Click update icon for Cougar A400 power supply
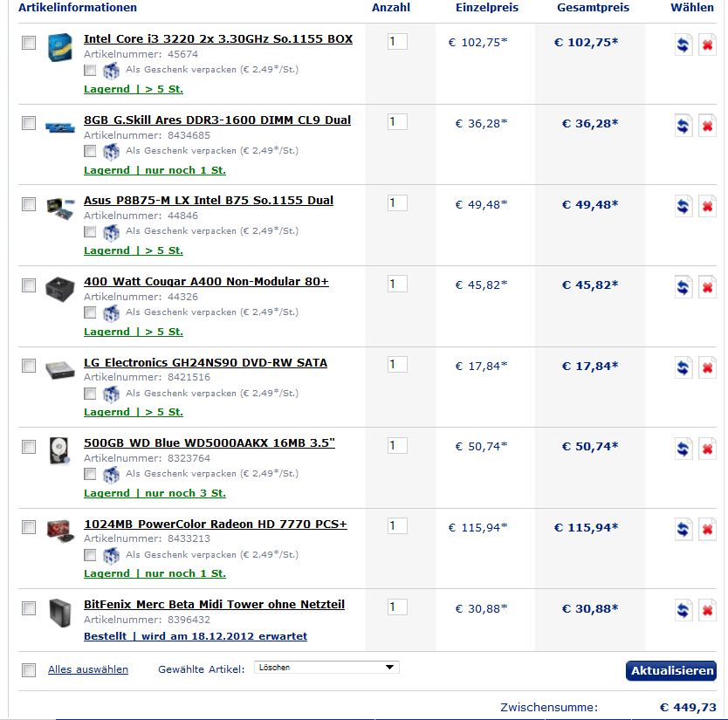This screenshot has width=728, height=720. point(683,287)
